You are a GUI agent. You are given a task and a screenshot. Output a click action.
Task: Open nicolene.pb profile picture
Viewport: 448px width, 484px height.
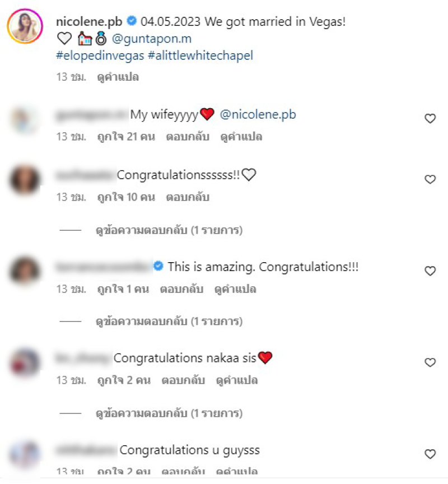[x=25, y=26]
